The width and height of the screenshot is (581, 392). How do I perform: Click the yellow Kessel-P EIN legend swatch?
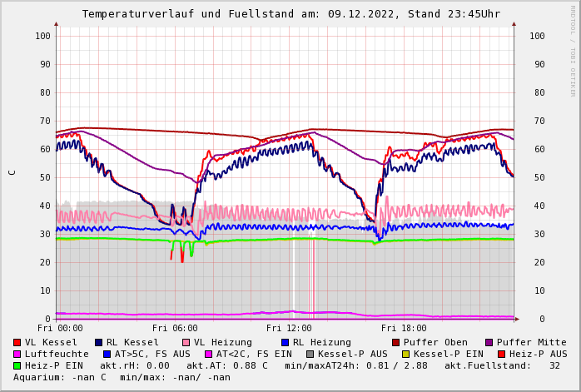coord(405,354)
